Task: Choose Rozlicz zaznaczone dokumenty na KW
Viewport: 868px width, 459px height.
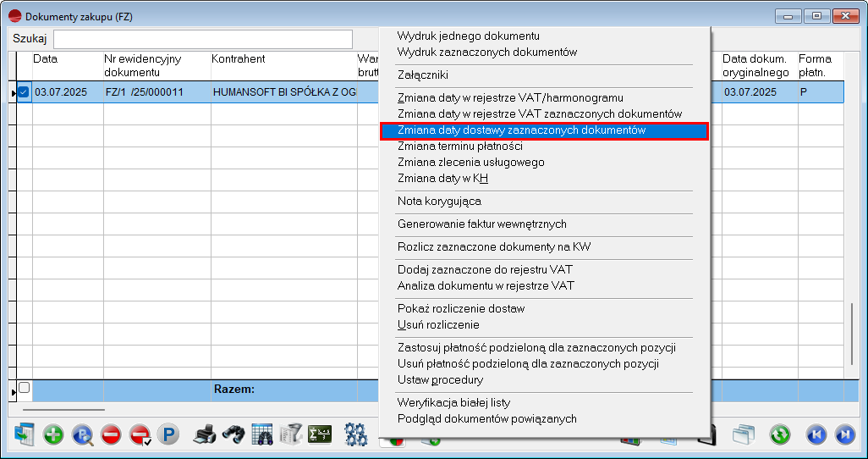Action: coord(494,246)
